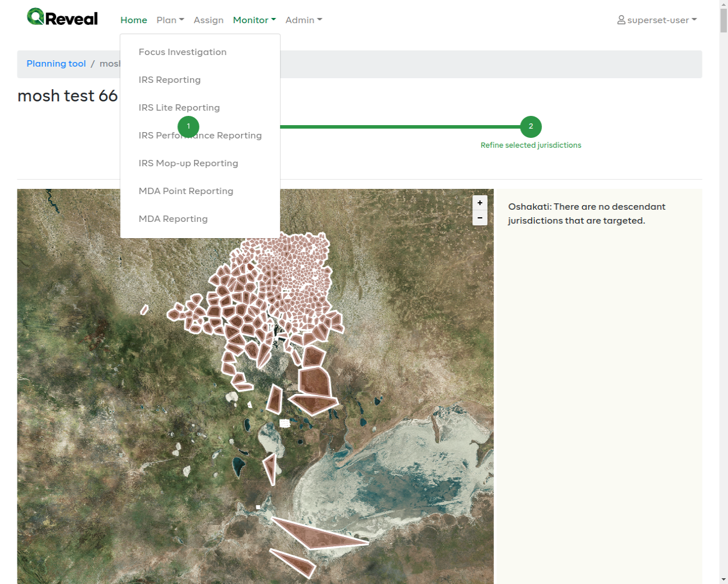Expand the superset-user account menu
This screenshot has height=584, width=728.
pos(657,20)
